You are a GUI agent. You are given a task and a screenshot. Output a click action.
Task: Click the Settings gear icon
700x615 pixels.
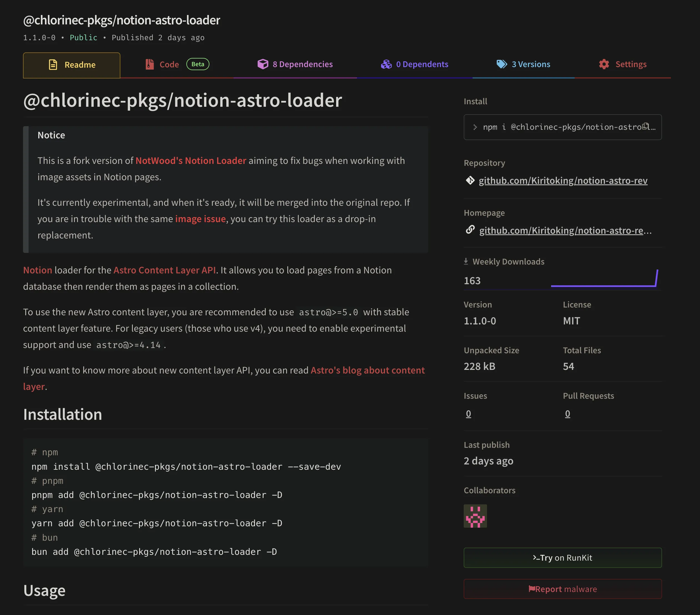[x=604, y=64]
